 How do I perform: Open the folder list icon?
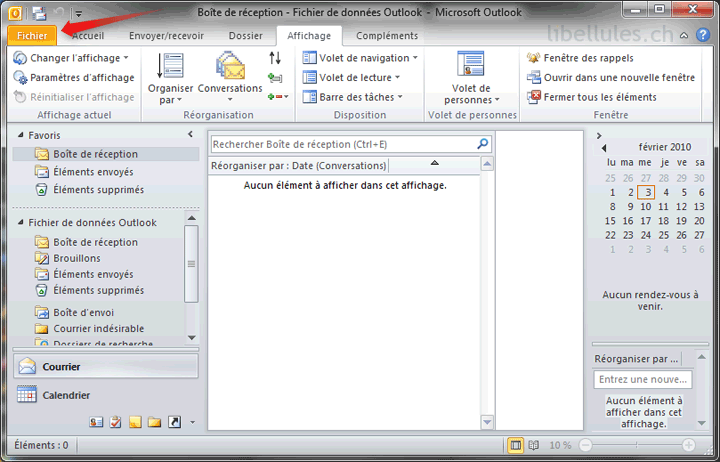154,422
